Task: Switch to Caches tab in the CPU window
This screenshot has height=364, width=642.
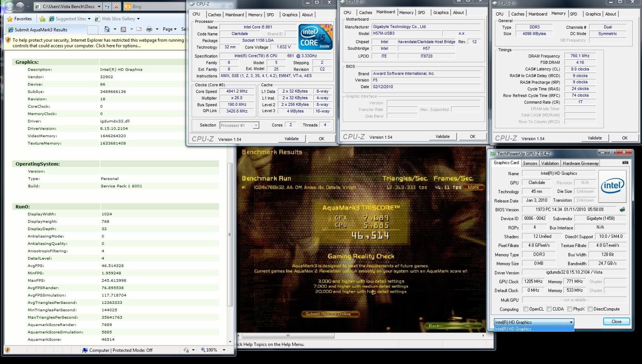Action: click(214, 15)
